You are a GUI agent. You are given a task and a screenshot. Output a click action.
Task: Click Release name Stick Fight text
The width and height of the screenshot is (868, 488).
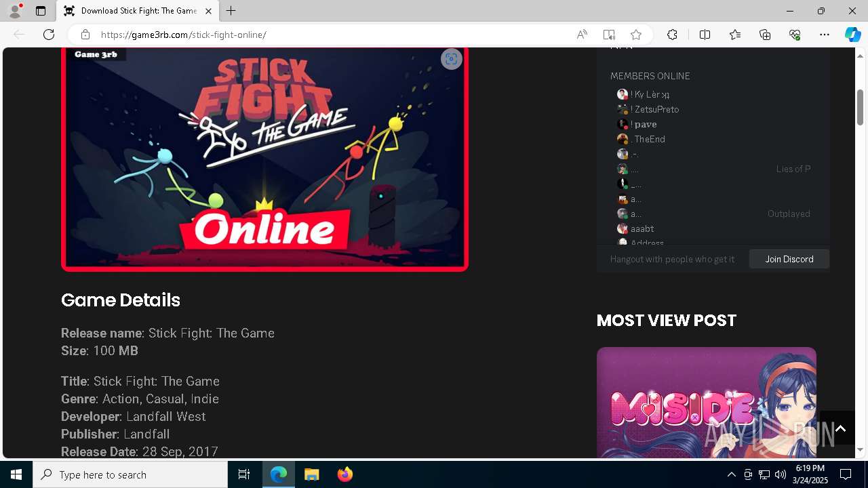[167, 333]
